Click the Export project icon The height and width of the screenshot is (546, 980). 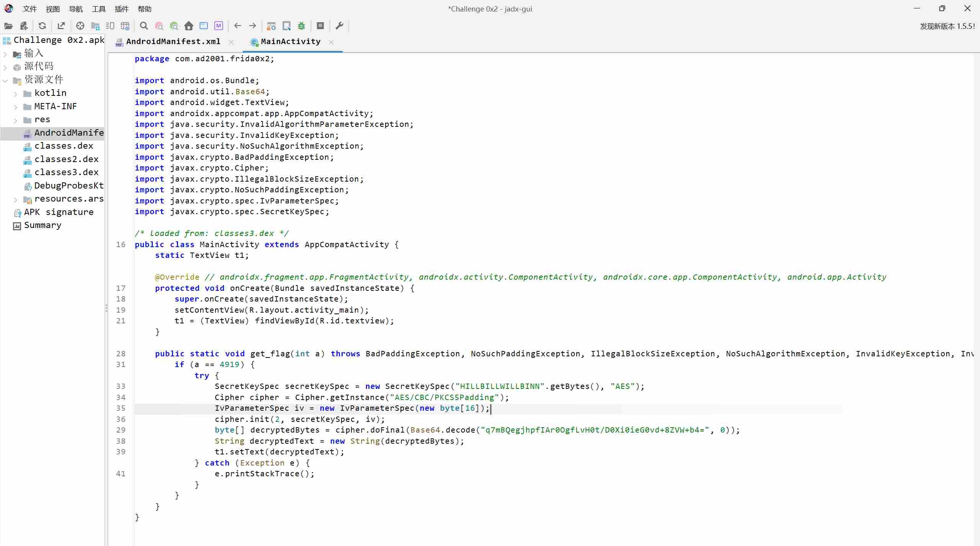tap(61, 26)
